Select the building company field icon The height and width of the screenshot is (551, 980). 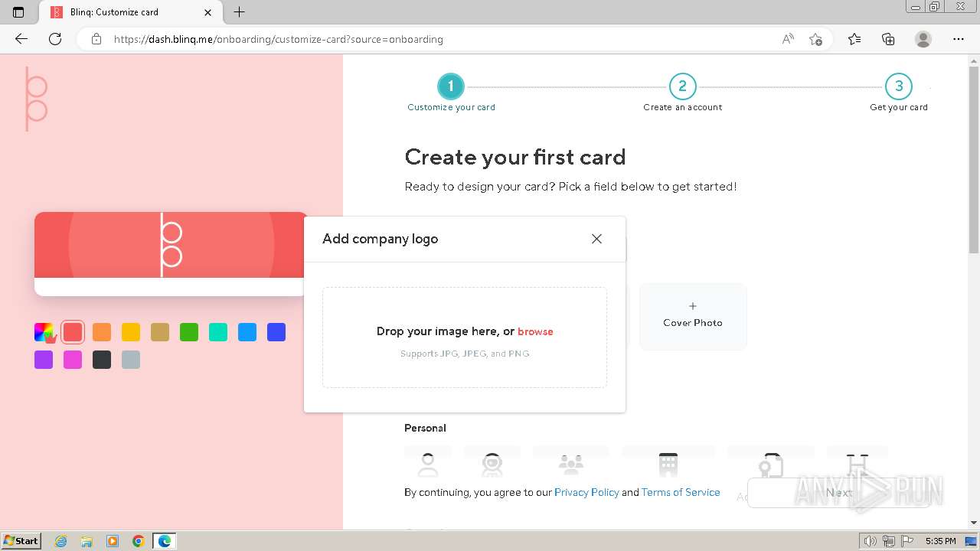pos(668,465)
